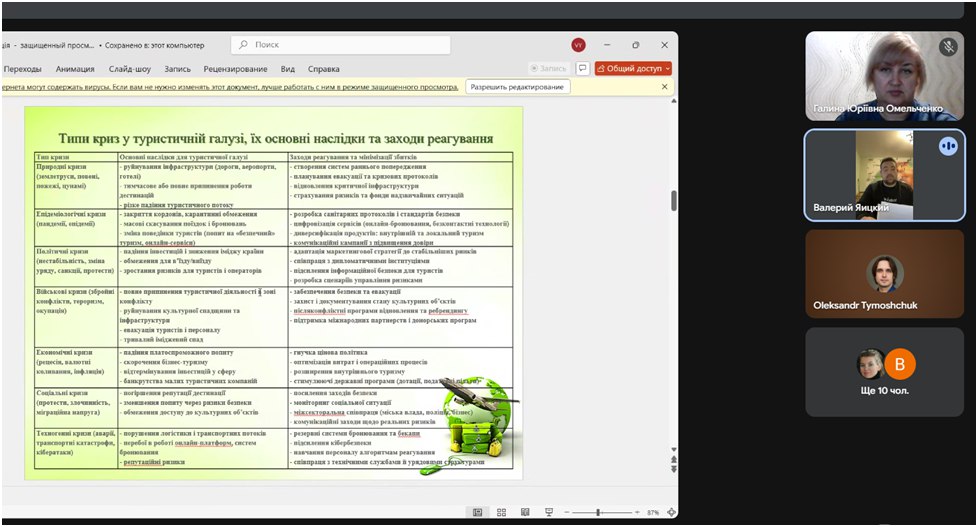This screenshot has height=527, width=978.
Task: Expand the Общий доступ dropdown arrow
Action: point(667,69)
